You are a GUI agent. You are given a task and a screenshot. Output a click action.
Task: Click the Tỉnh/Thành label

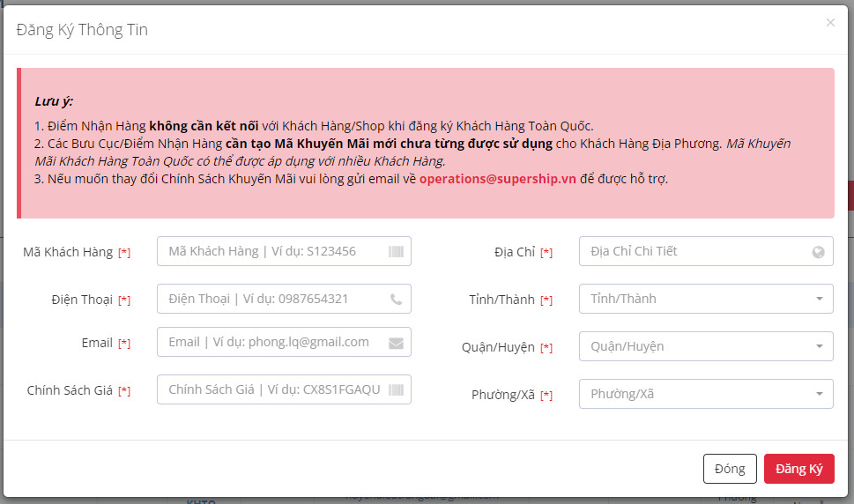502,300
